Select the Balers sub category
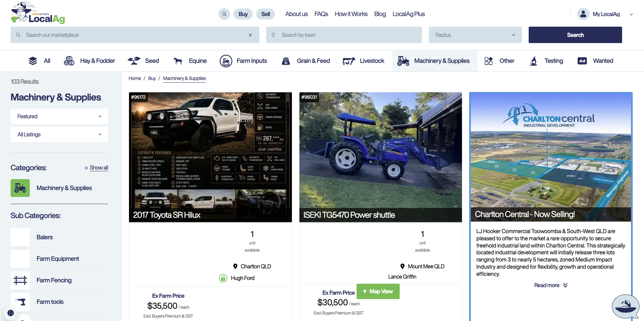 (x=59, y=237)
